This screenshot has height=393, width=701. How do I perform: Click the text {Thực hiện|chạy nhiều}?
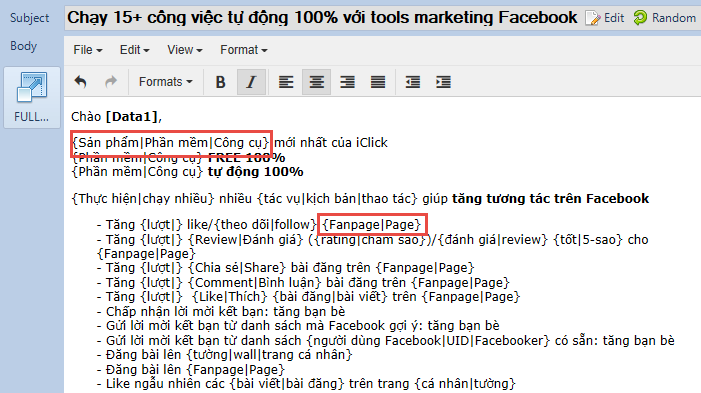(x=143, y=199)
